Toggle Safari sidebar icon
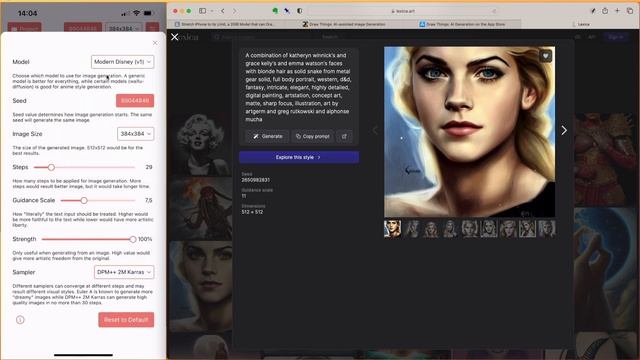Screen dimensions: 640x360 coord(202,11)
